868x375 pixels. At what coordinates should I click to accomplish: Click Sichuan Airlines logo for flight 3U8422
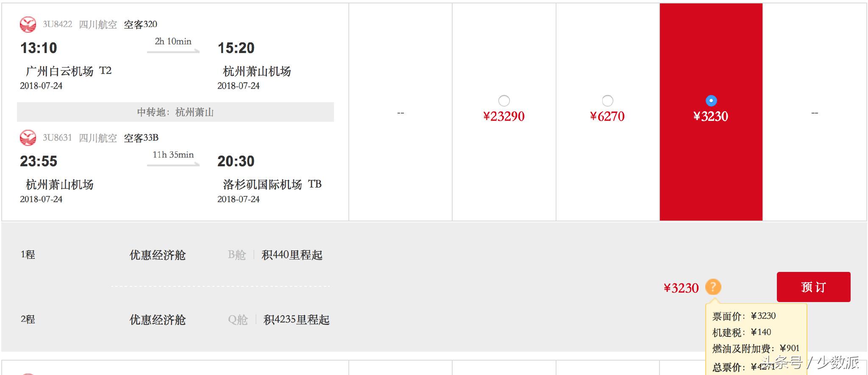pos(28,25)
